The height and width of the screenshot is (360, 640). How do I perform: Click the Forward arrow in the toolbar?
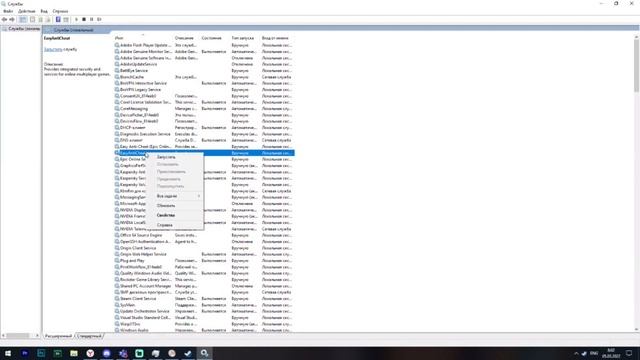12,19
